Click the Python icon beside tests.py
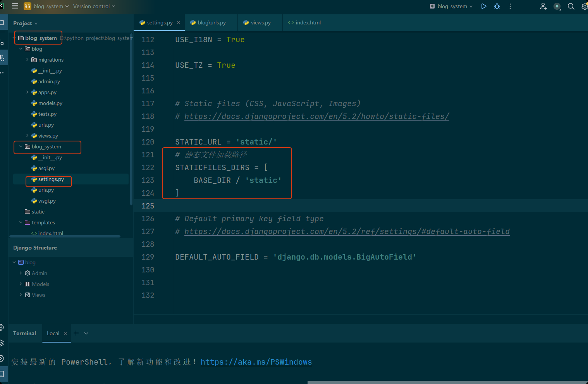 coord(34,114)
